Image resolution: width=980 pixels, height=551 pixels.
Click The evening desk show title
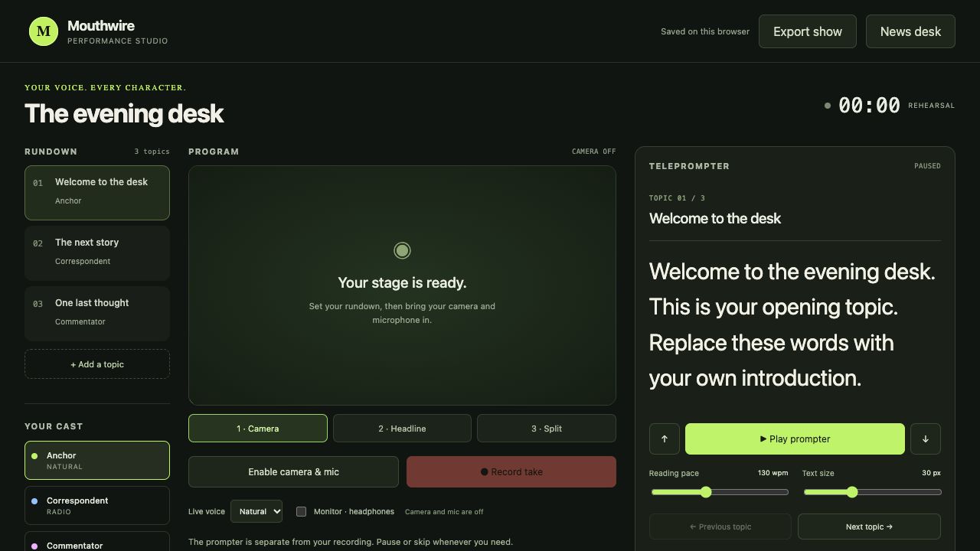(x=124, y=113)
